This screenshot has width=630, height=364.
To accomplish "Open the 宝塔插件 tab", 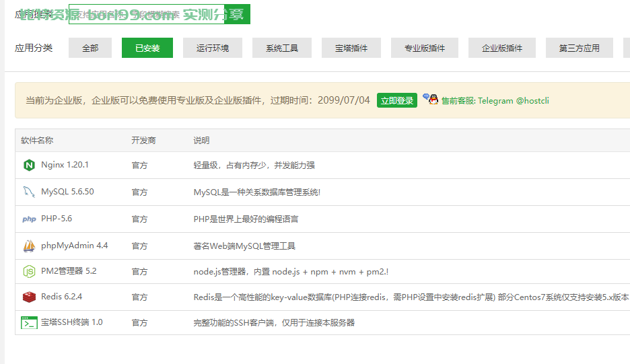I will [351, 48].
